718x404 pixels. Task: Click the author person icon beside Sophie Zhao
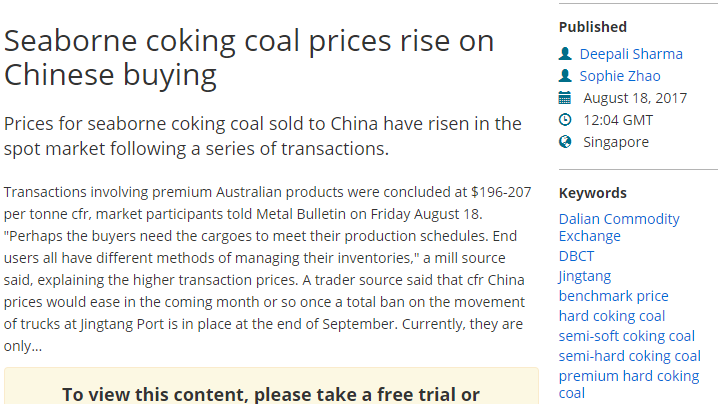(565, 76)
